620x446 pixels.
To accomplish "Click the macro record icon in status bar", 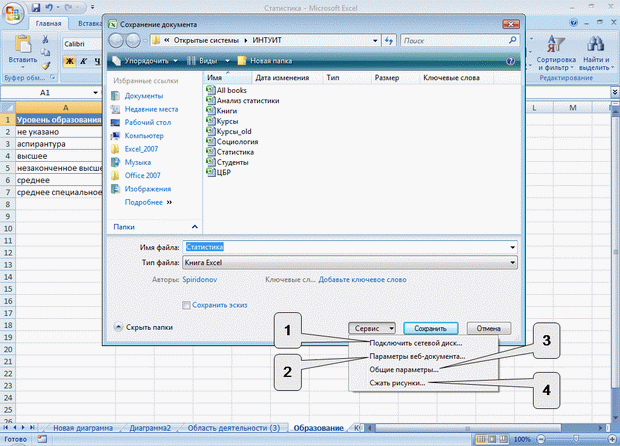I will 42,439.
